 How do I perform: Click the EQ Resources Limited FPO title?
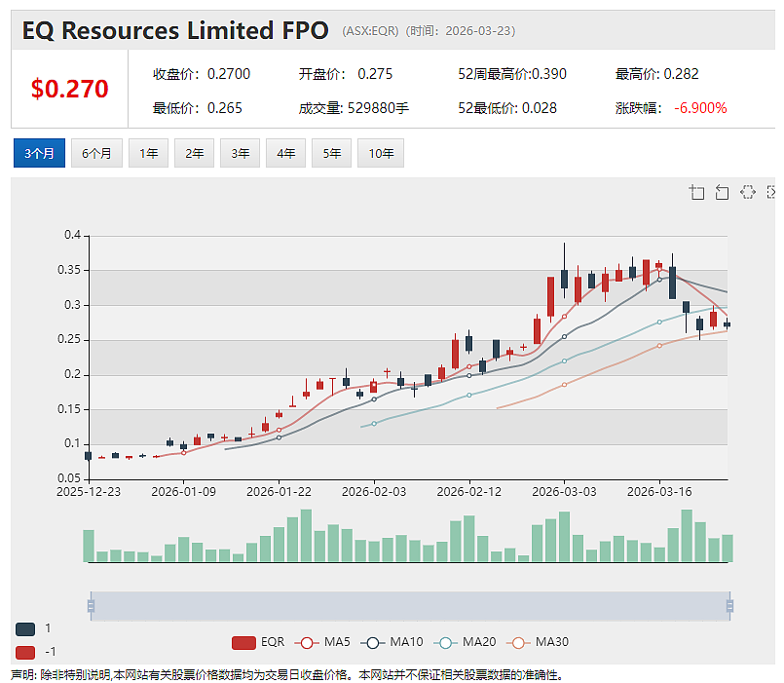(x=175, y=30)
